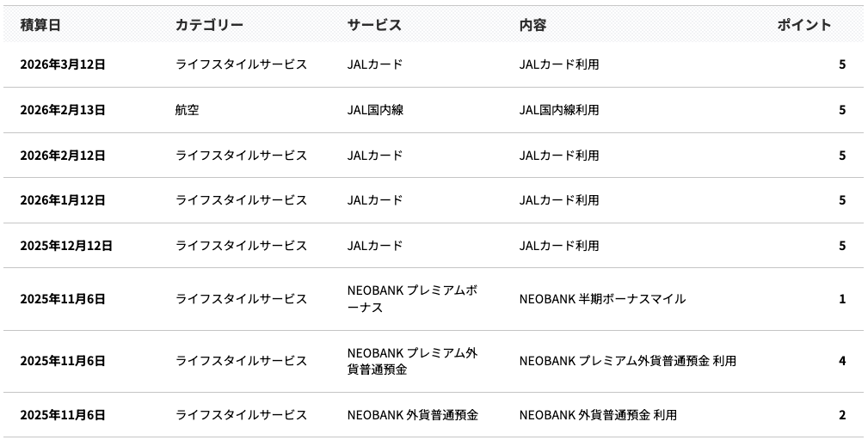Click the NEOBANK プレミアム外貨普通預金 利用 content text
868x440 pixels.
tap(628, 361)
